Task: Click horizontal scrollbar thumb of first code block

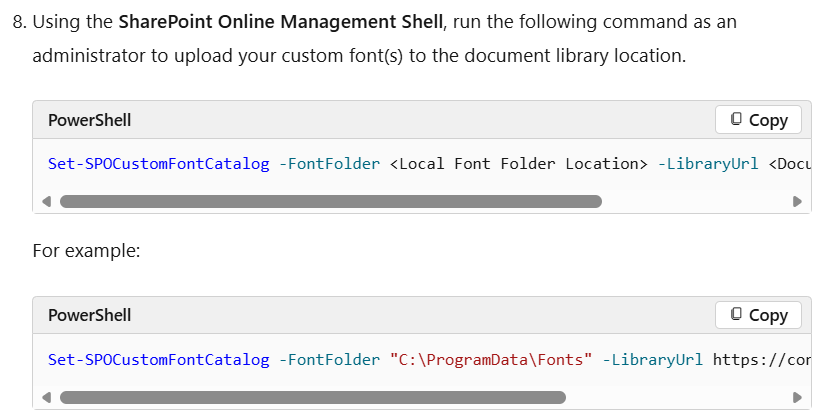Action: point(331,201)
